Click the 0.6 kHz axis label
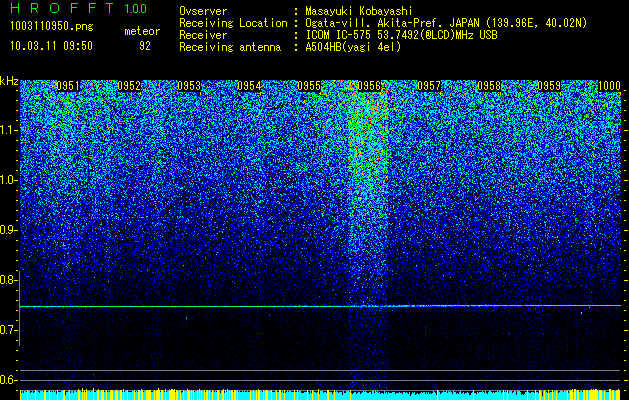Screen dimensions: 629x400 [x=8, y=380]
